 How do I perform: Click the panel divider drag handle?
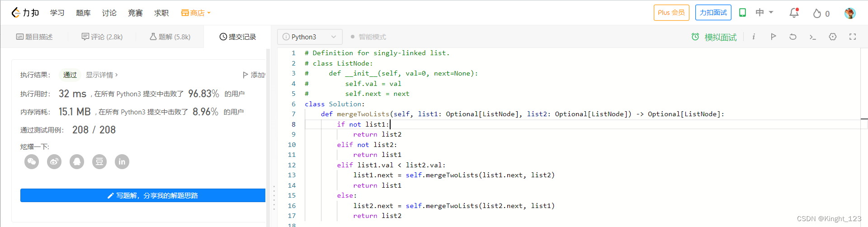coord(274,198)
